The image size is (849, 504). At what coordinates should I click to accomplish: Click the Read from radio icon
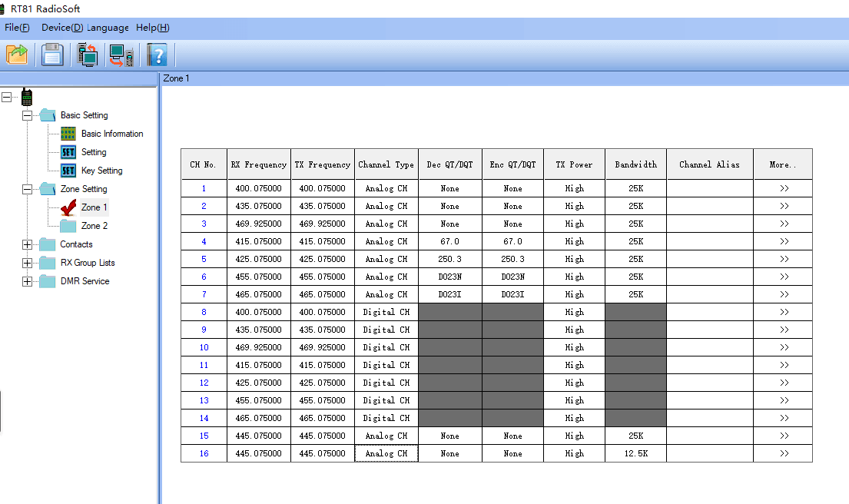coord(88,55)
